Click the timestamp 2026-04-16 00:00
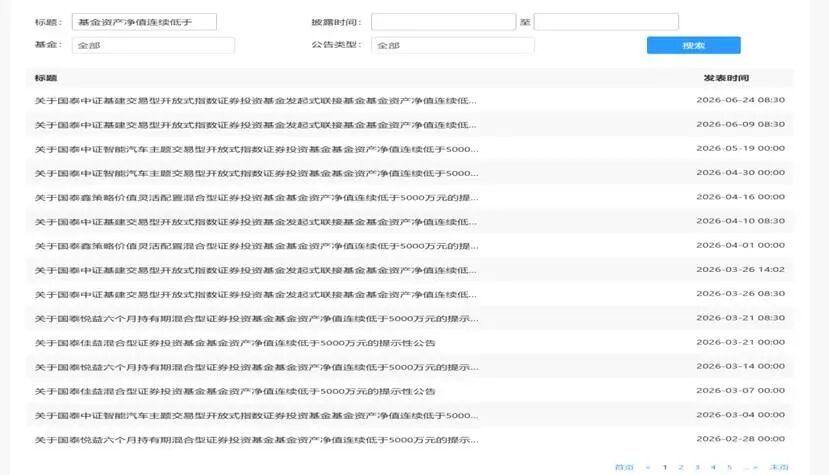The image size is (829, 475). click(x=740, y=197)
